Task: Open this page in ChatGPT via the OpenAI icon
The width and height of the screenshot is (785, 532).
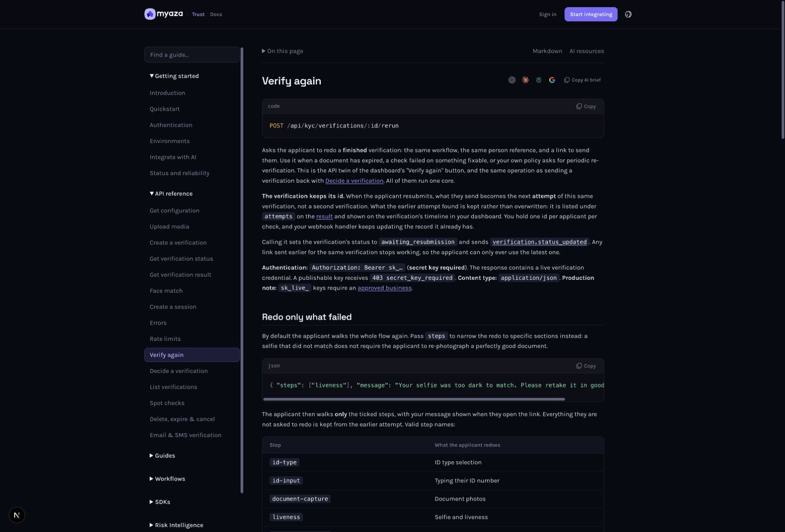Action: tap(512, 80)
